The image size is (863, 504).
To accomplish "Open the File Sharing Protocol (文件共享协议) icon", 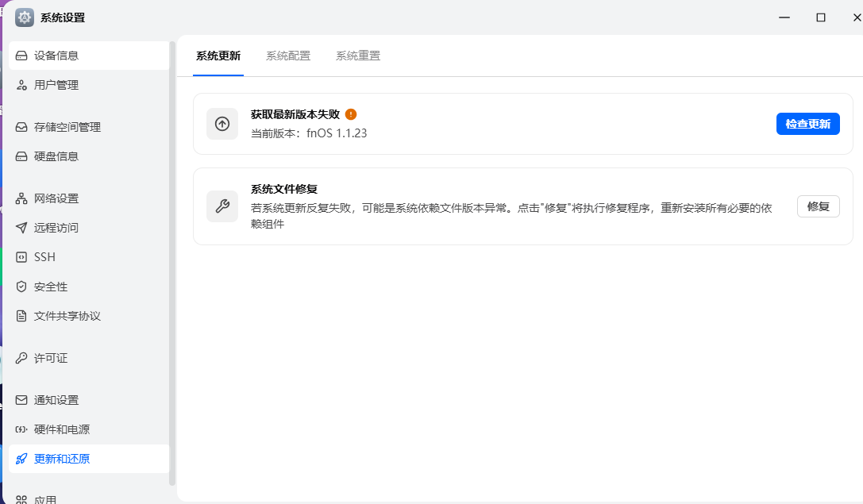I will (21, 316).
